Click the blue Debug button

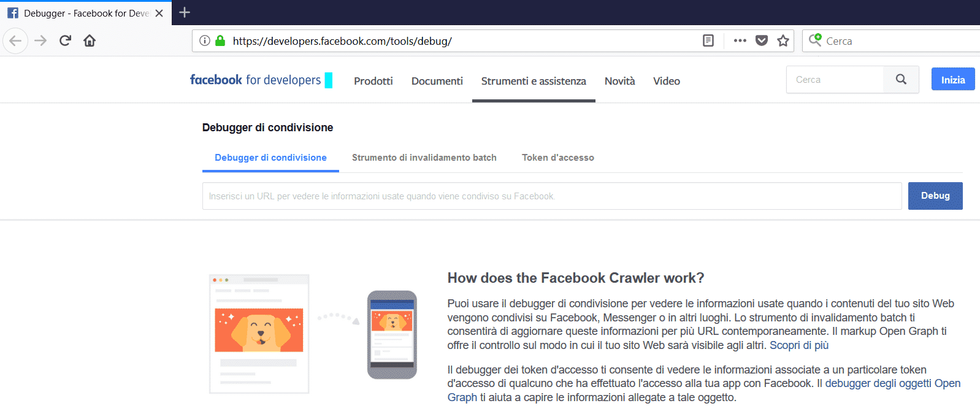pyautogui.click(x=935, y=196)
